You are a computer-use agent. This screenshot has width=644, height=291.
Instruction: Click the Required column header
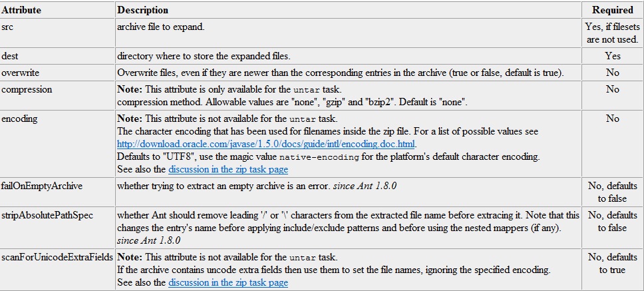[x=612, y=10]
